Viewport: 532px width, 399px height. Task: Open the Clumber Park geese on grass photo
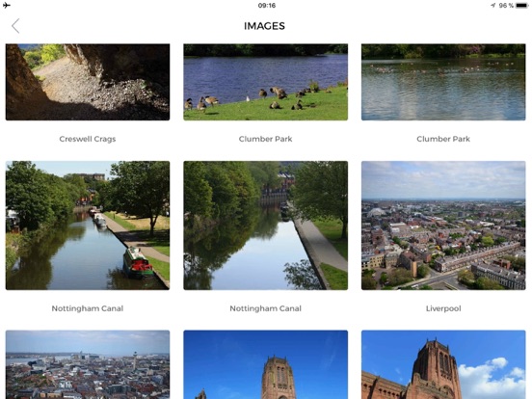266,82
